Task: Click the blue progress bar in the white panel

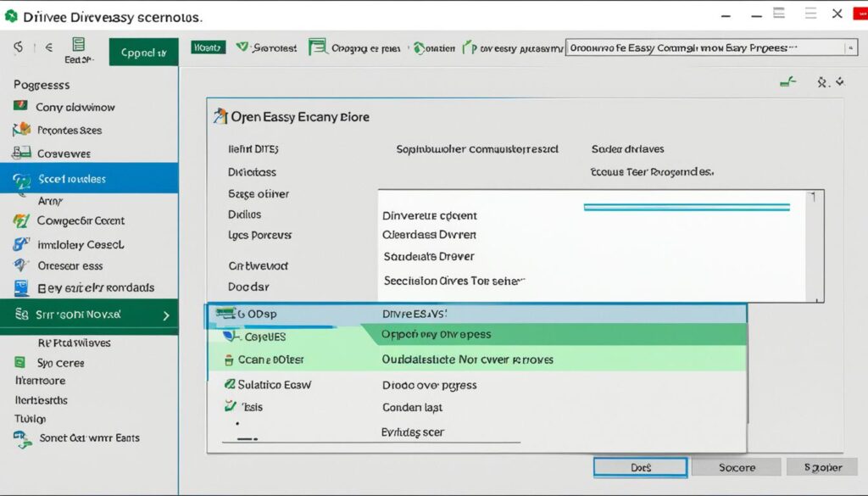Action: pyautogui.click(x=687, y=207)
